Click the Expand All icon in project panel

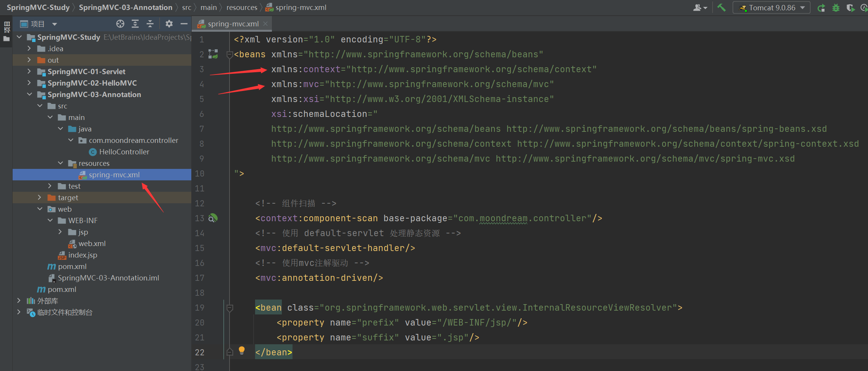pyautogui.click(x=135, y=24)
